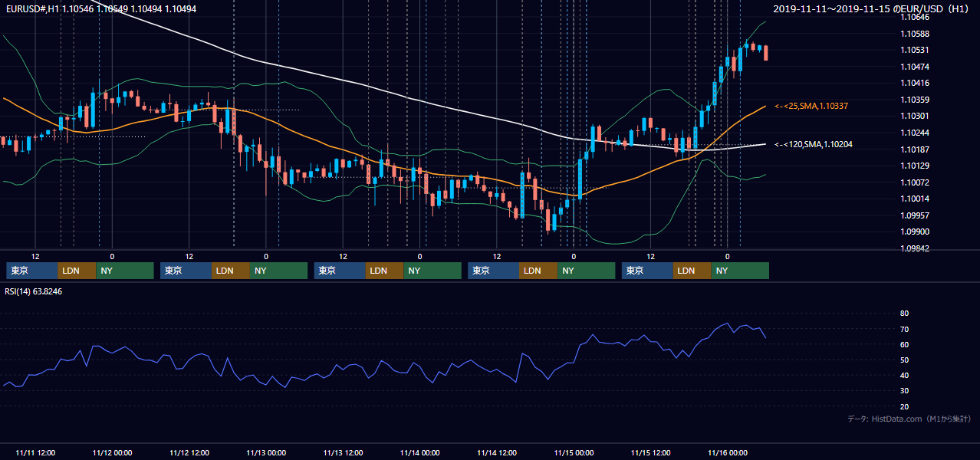This screenshot has width=980, height=460.
Task: Click price axis value 1.10646
Action: click(x=915, y=17)
